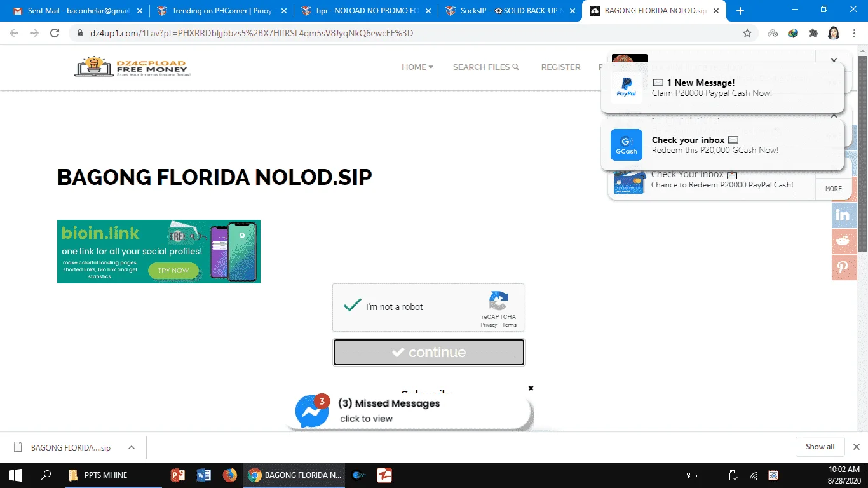Click the GCash logo in the notification
The height and width of the screenshot is (488, 868).
pyautogui.click(x=626, y=145)
